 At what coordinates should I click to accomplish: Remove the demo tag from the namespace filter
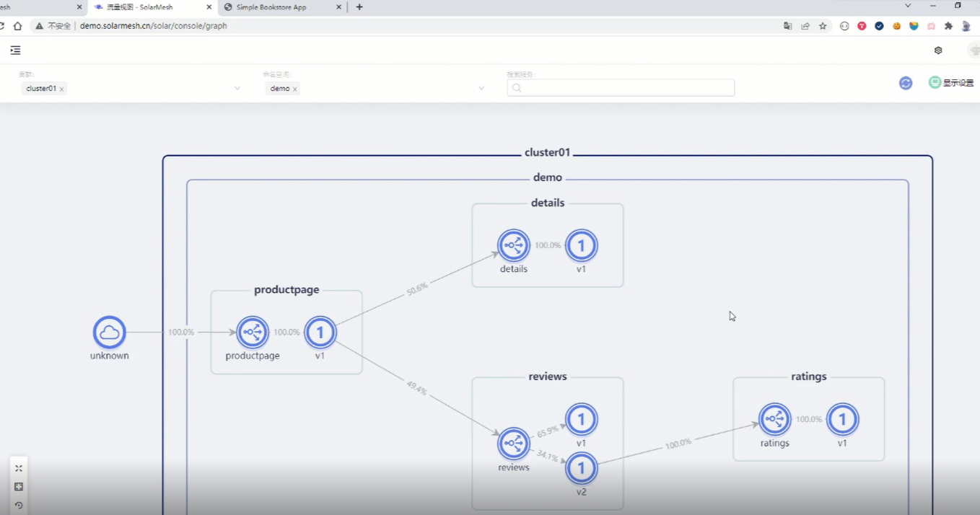coord(295,89)
